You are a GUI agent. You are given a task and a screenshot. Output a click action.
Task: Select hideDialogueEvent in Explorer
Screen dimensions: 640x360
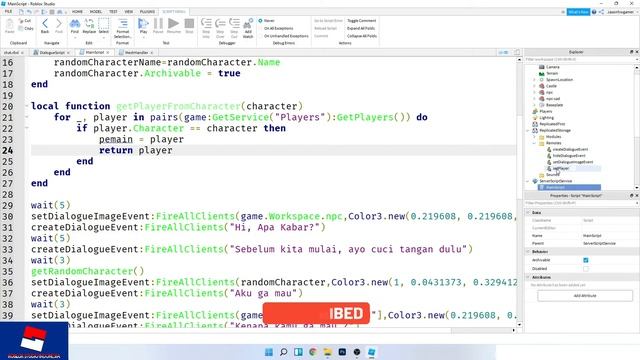click(x=569, y=156)
